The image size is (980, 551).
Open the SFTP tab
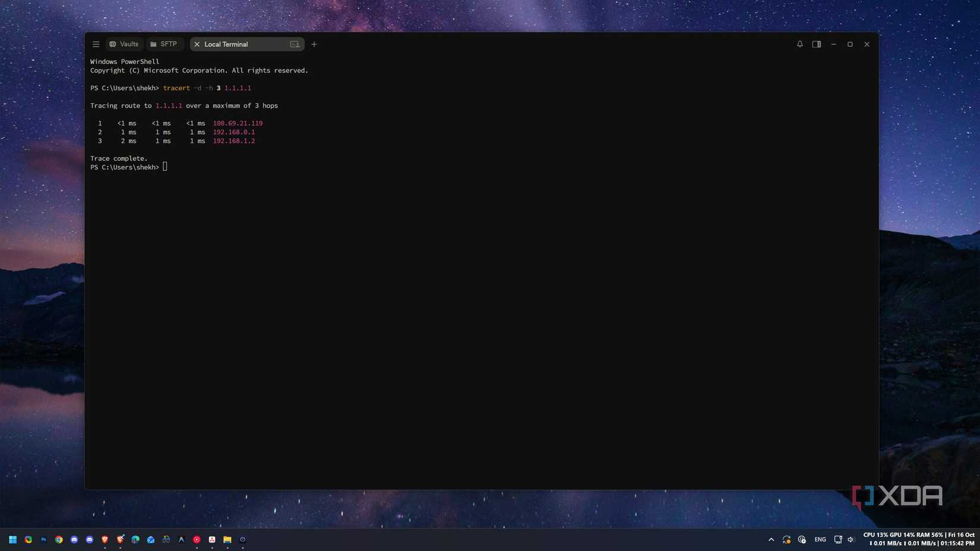tap(164, 45)
